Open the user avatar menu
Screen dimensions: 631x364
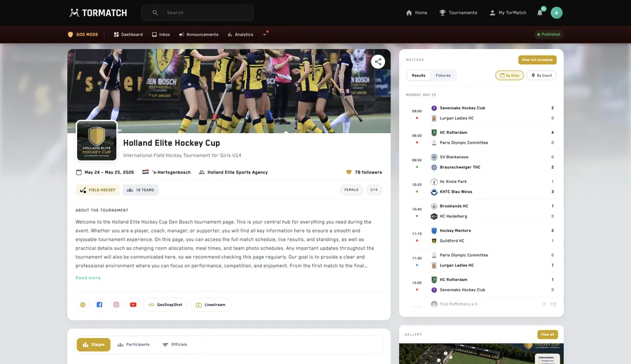[x=556, y=13]
